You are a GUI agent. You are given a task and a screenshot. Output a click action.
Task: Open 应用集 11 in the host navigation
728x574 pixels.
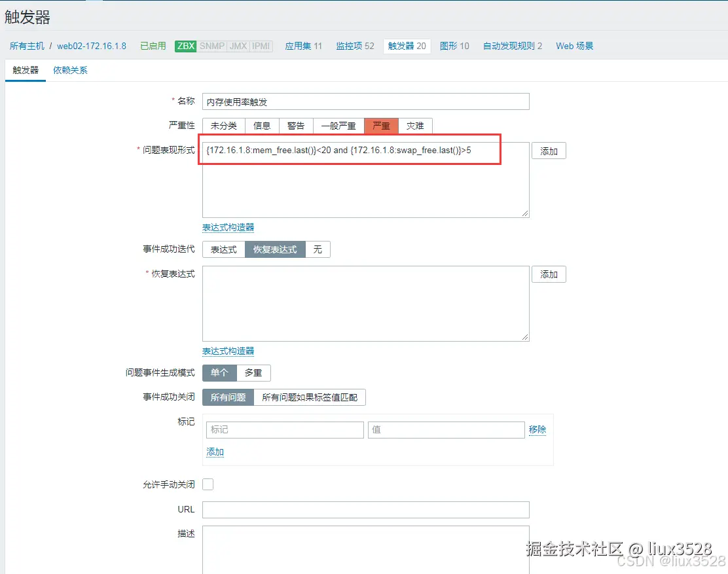coord(303,46)
